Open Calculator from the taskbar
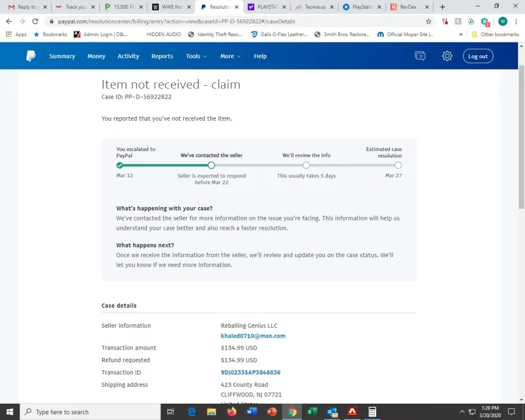 (x=372, y=412)
